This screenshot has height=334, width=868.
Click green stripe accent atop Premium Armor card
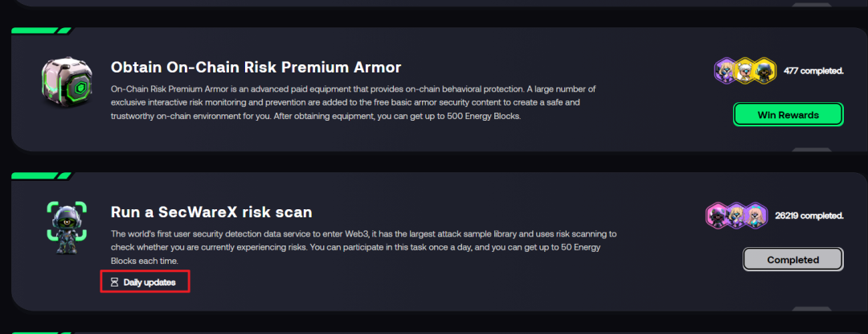coord(42,31)
